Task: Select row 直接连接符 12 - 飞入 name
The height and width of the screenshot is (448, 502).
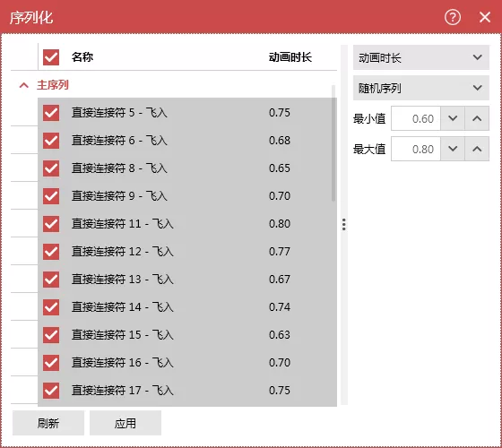Action: coord(123,252)
